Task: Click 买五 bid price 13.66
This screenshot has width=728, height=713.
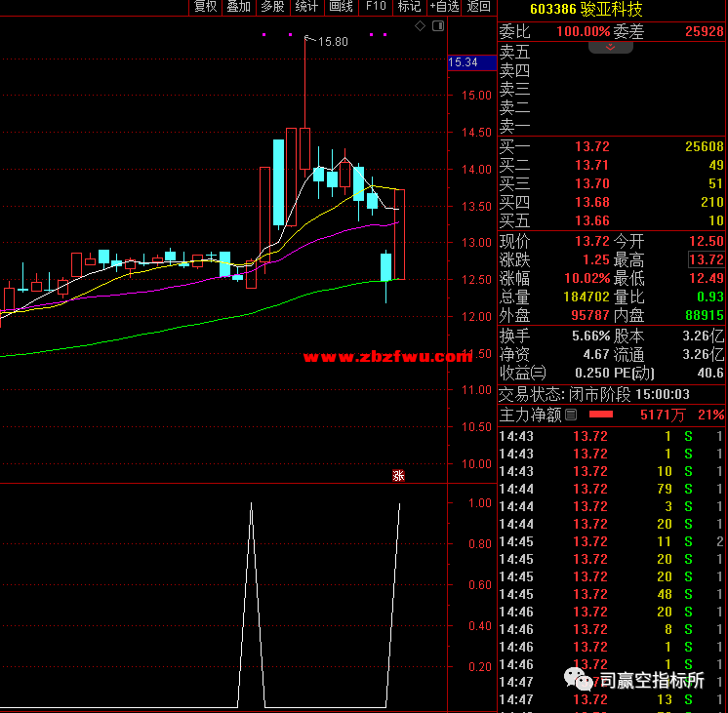Action: click(592, 221)
